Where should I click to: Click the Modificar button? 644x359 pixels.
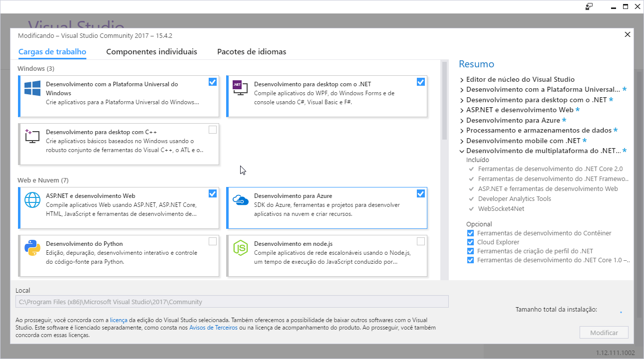click(604, 333)
